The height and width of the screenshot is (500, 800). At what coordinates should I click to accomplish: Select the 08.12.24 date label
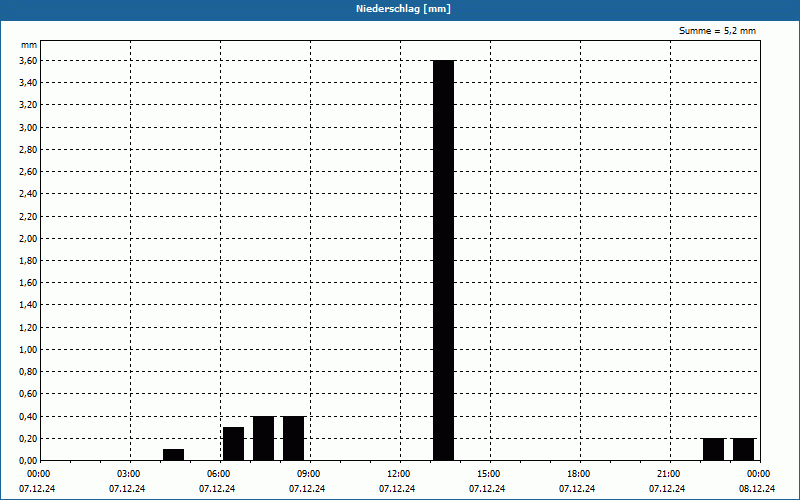(757, 489)
